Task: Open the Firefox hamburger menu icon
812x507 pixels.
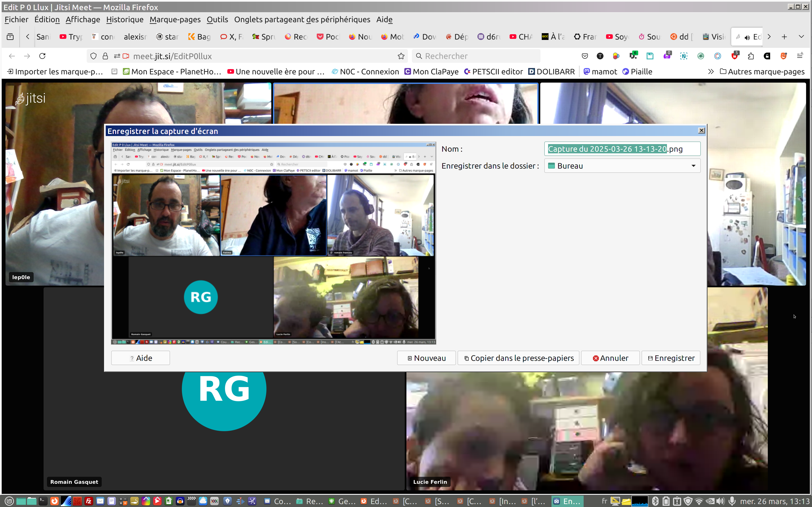Action: (800, 56)
